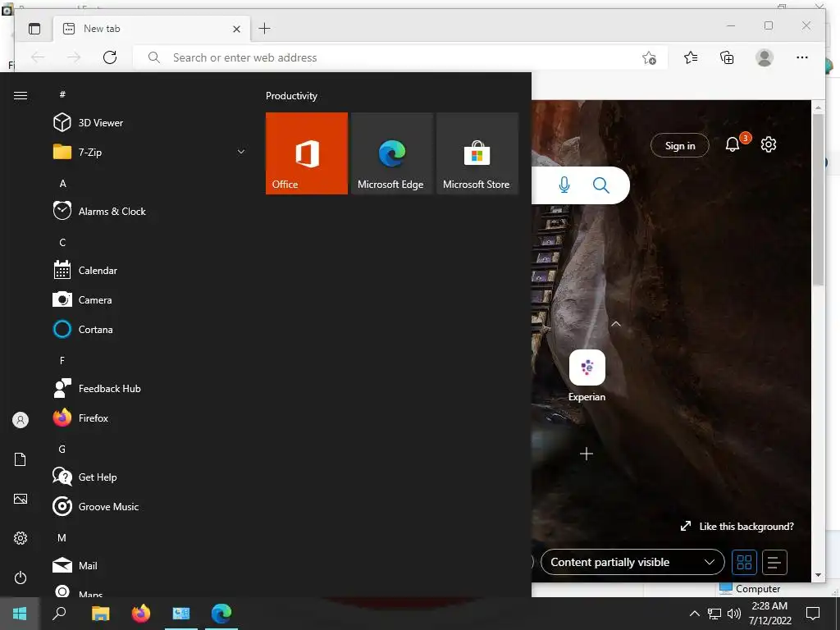Open the Content partially visible dropdown
Image resolution: width=840 pixels, height=630 pixels.
pos(632,562)
